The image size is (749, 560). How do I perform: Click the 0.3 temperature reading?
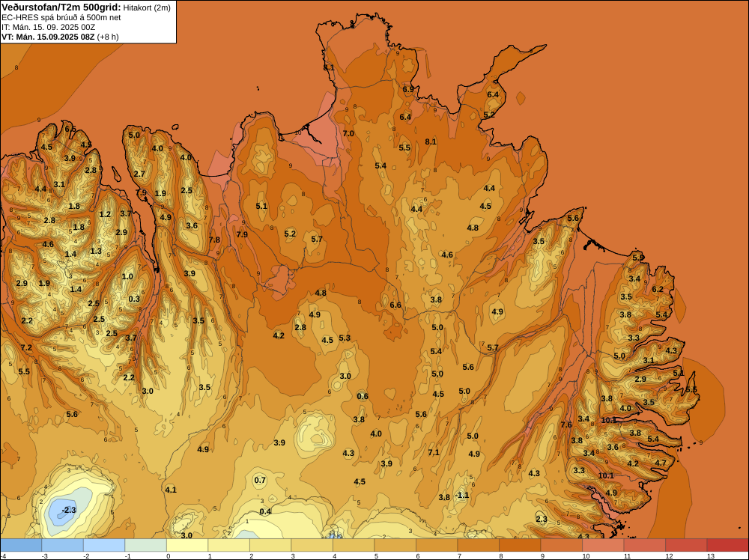coord(134,299)
